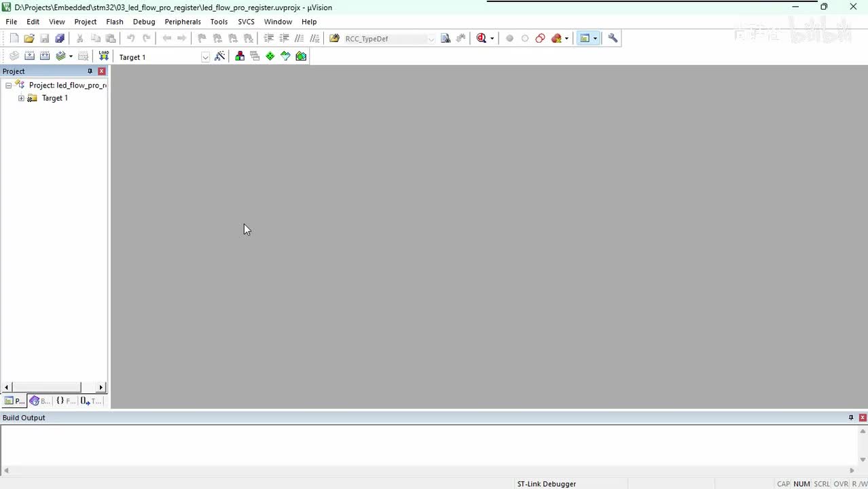Open the Help menu
Screen dimensions: 868x489
click(309, 22)
